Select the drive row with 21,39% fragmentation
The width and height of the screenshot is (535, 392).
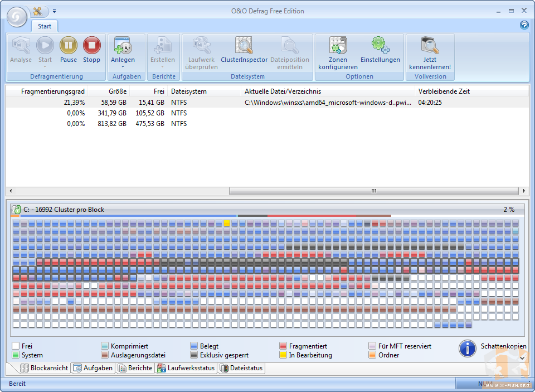(267, 103)
